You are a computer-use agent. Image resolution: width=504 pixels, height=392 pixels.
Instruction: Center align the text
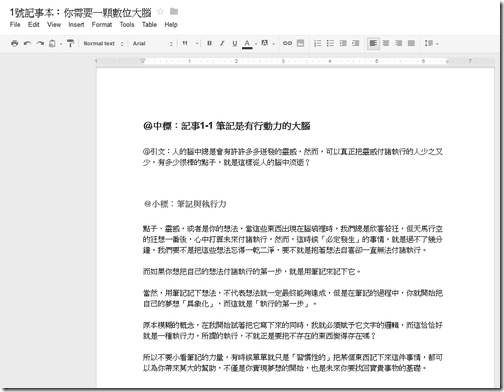click(x=386, y=43)
